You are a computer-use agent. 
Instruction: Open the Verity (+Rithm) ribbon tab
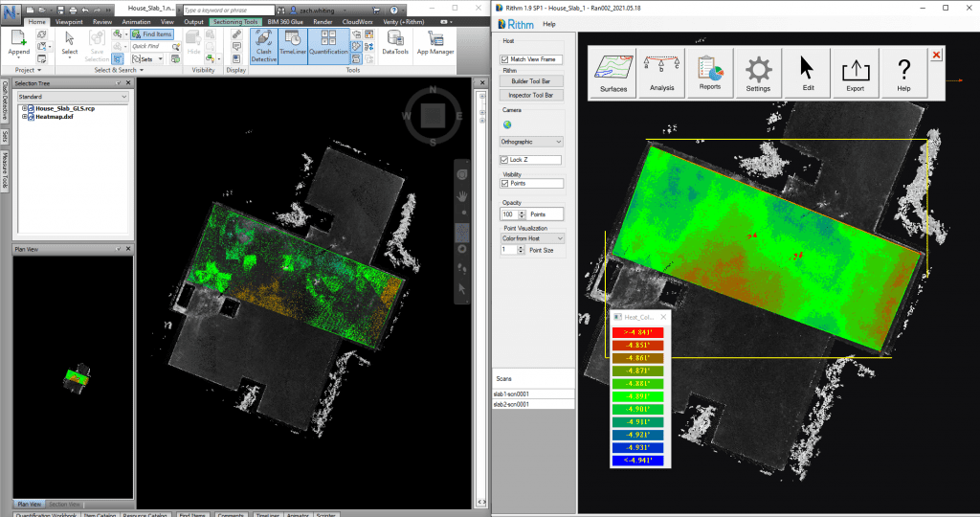point(403,22)
